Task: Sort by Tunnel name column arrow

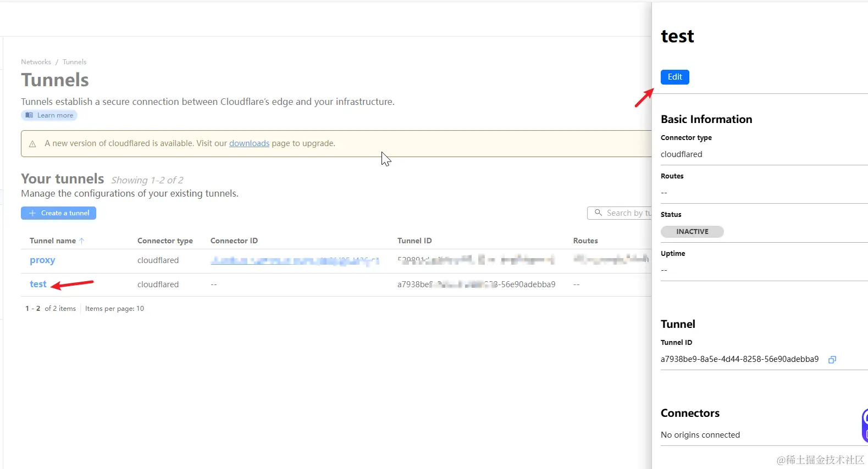Action: click(x=82, y=241)
